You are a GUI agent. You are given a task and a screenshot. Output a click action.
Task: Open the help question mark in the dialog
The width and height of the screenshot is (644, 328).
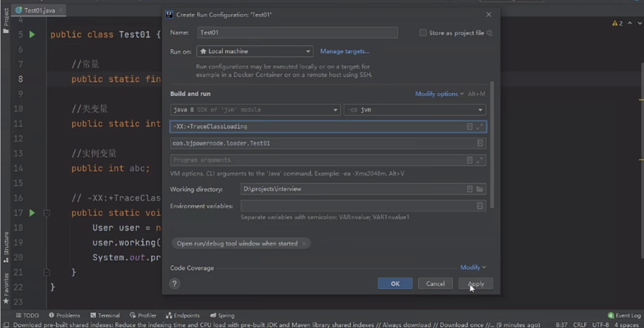click(x=175, y=284)
